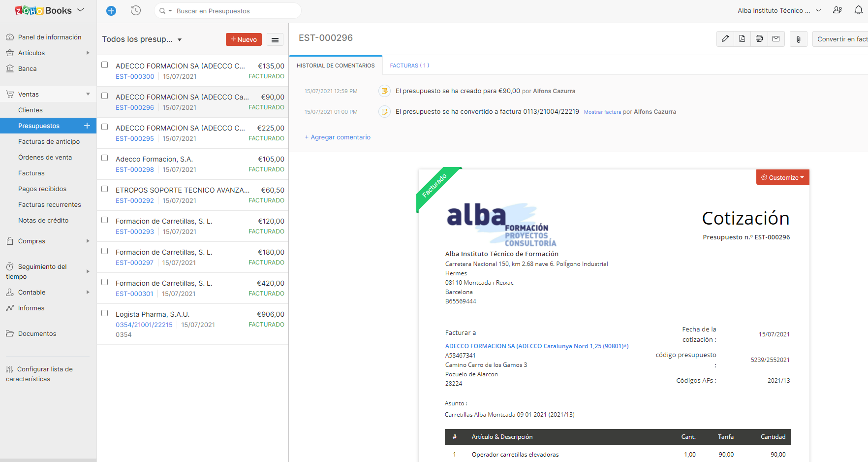This screenshot has width=868, height=462.
Task: Switch to the Facturas (1) tab
Action: (409, 66)
